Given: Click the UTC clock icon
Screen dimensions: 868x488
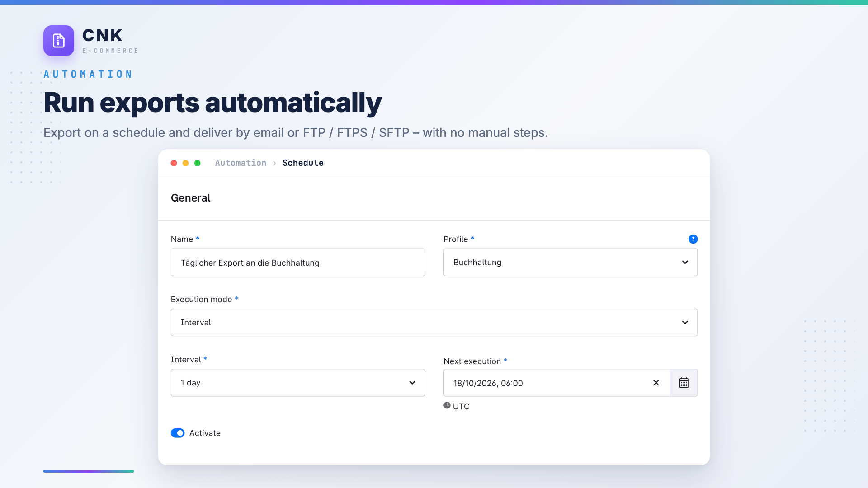Looking at the screenshot, I should (447, 405).
